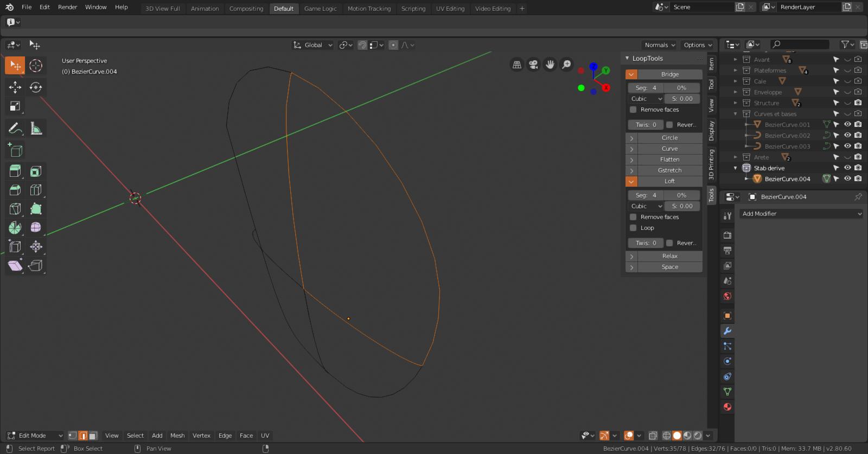
Task: Tick the Loop checkbox under Loft
Action: [633, 228]
